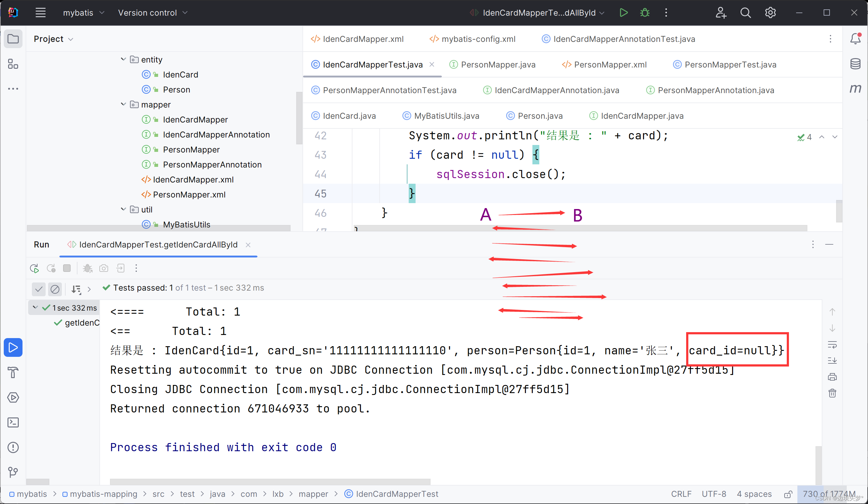The image size is (868, 504).
Task: Open Project view mode dropdown
Action: [54, 39]
